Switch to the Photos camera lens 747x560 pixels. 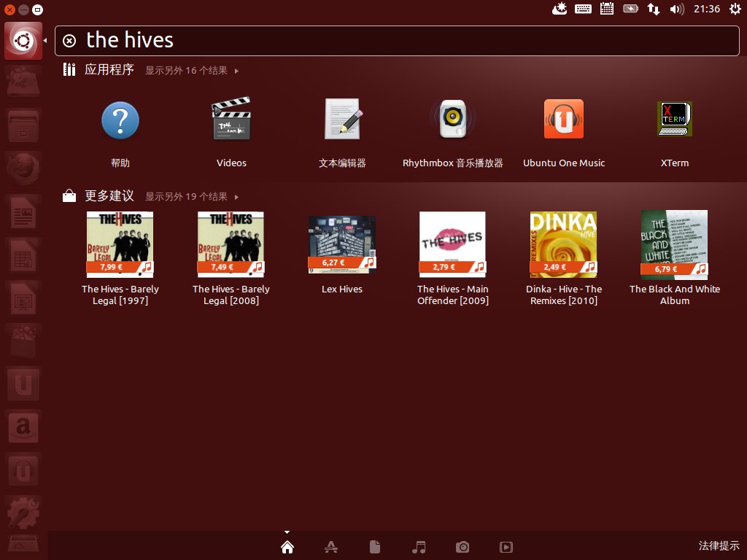point(462,547)
